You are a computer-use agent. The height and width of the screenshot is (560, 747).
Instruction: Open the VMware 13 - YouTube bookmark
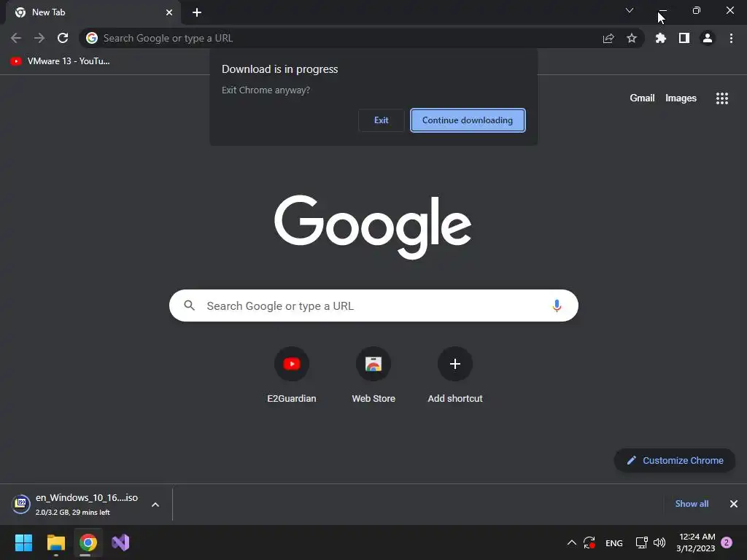click(60, 61)
